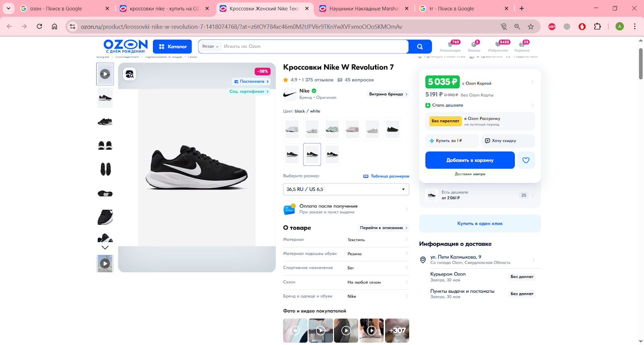Click Купить за 1 ₽
Viewport: 644px width, 345px height.
[452, 141]
